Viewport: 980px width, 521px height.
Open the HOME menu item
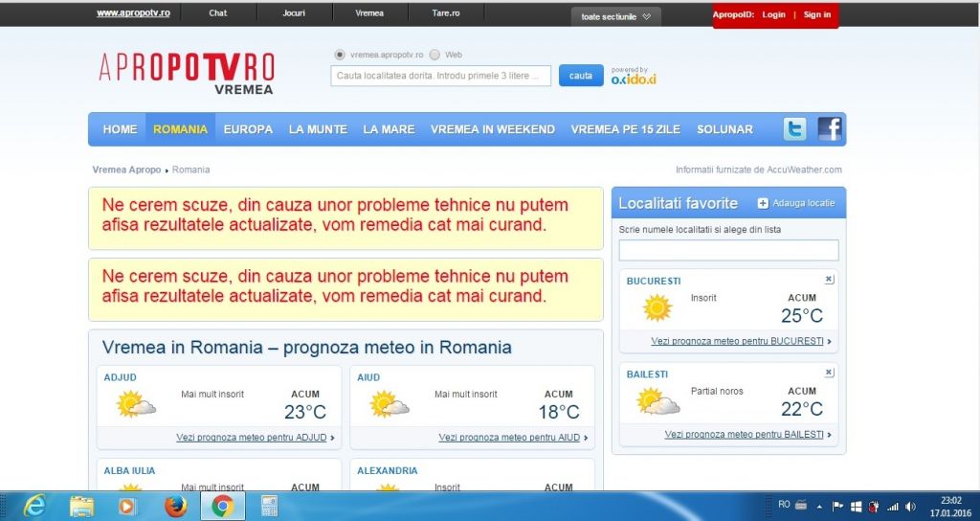click(x=120, y=129)
